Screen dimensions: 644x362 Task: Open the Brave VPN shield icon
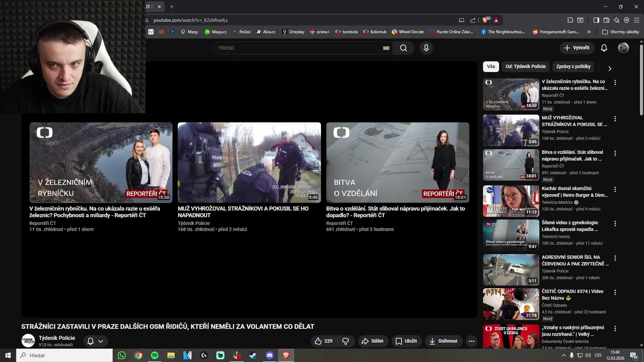[626, 20]
